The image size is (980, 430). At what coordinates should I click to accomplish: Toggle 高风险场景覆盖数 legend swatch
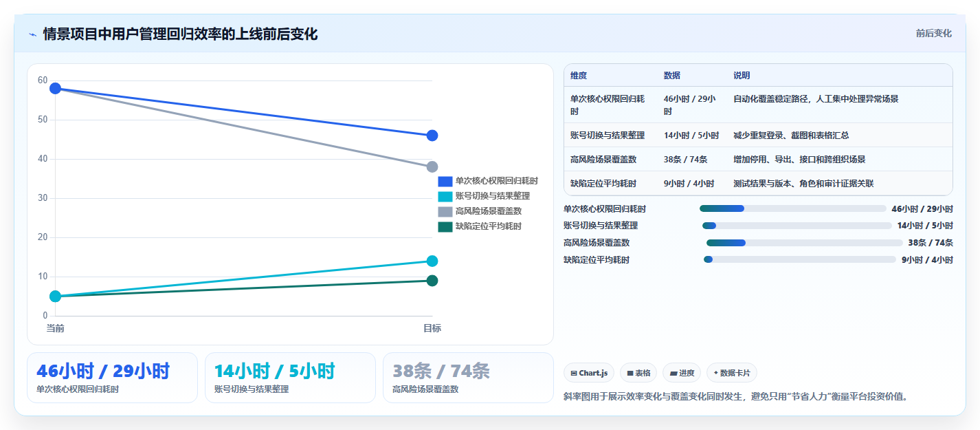(x=445, y=211)
